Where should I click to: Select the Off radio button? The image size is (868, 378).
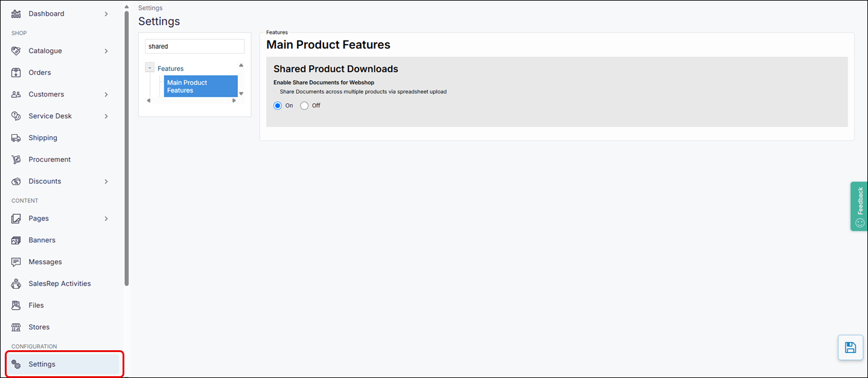[304, 105]
